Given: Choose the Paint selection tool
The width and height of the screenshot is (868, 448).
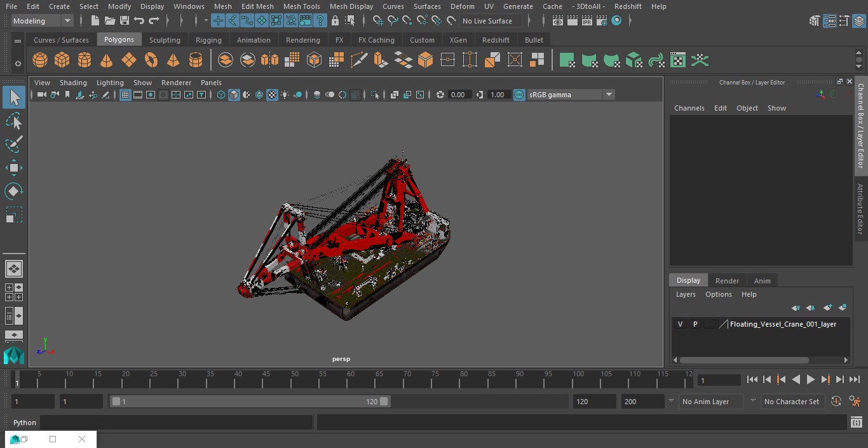Looking at the screenshot, I should pos(14,144).
